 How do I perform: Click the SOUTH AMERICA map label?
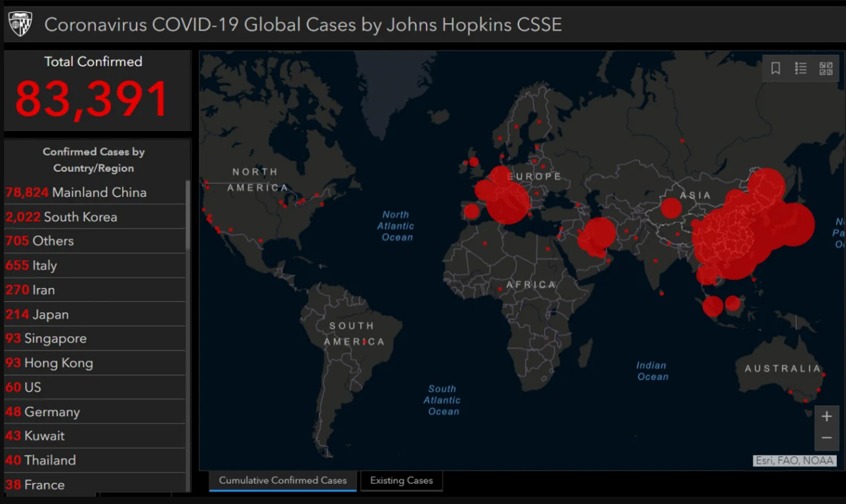coord(354,333)
